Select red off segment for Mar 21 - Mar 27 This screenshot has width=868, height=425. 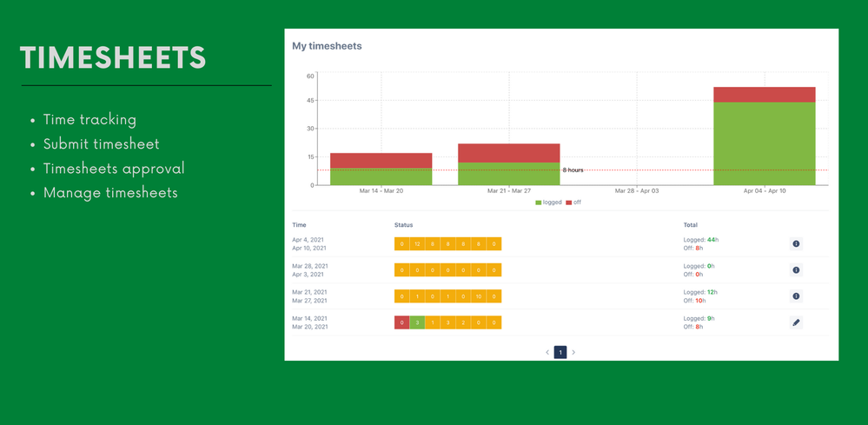click(x=509, y=153)
